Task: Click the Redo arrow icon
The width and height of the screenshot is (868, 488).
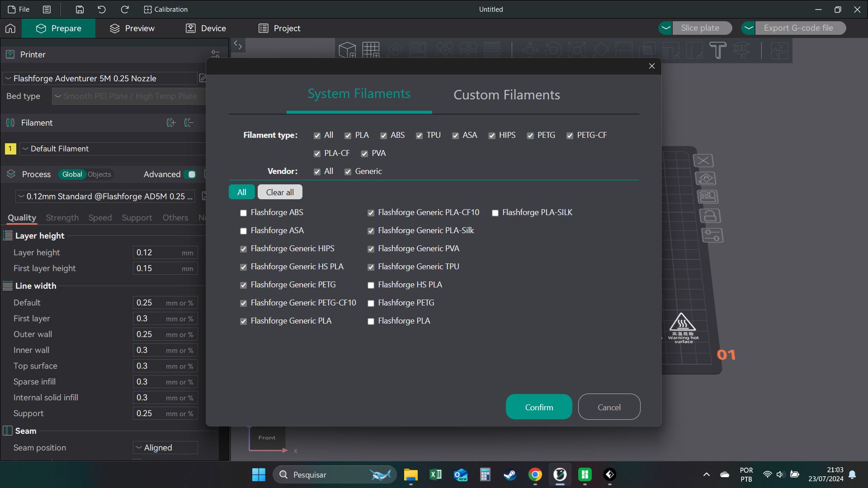Action: click(125, 9)
